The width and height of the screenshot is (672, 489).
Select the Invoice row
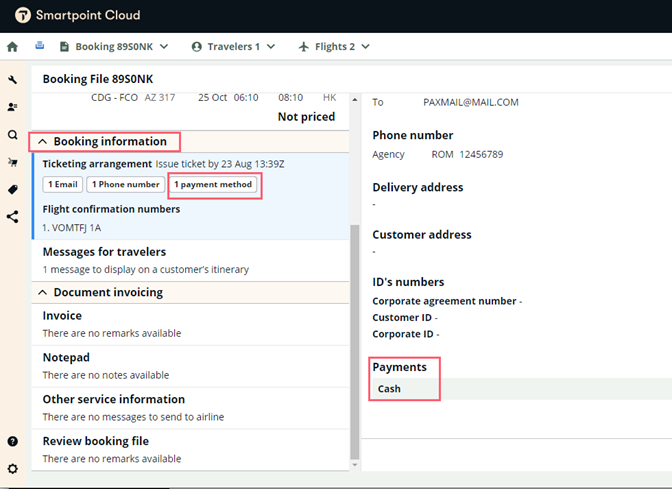pos(190,324)
